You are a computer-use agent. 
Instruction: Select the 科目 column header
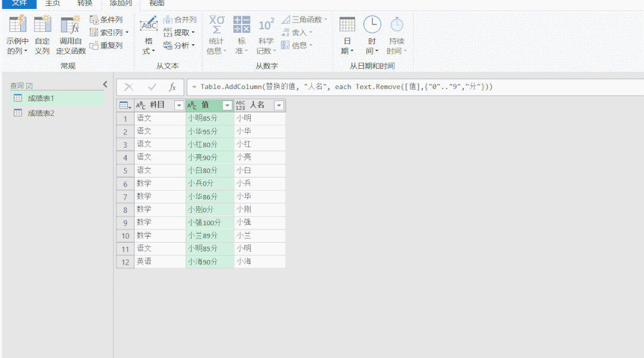coord(156,105)
